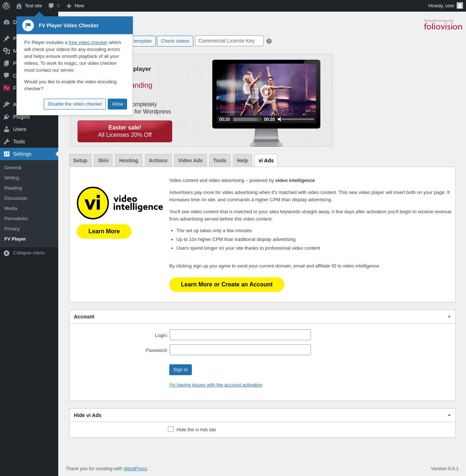466x476 pixels.
Task: Open the account activation issues link
Action: click(216, 385)
